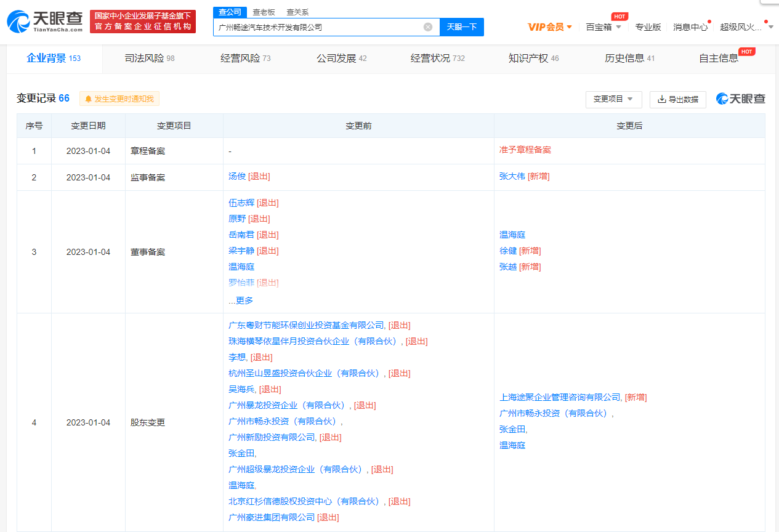Image resolution: width=779 pixels, height=532 pixels.
Task: Open the 司法风险 tab
Action: pyautogui.click(x=150, y=58)
